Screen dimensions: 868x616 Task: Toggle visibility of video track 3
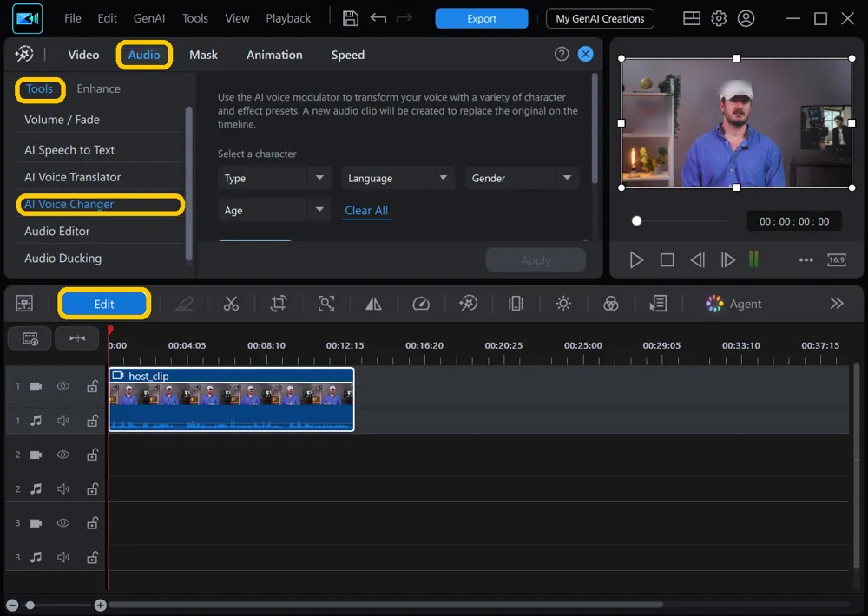point(63,522)
